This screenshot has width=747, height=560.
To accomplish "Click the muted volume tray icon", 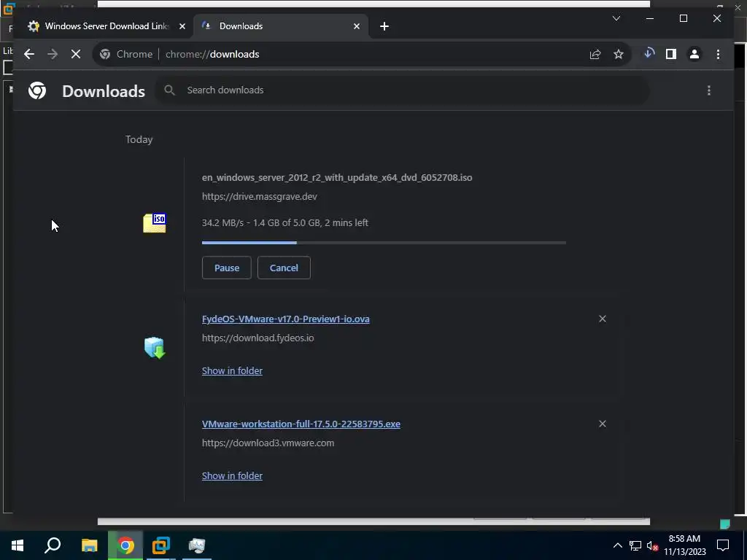I will pyautogui.click(x=653, y=545).
